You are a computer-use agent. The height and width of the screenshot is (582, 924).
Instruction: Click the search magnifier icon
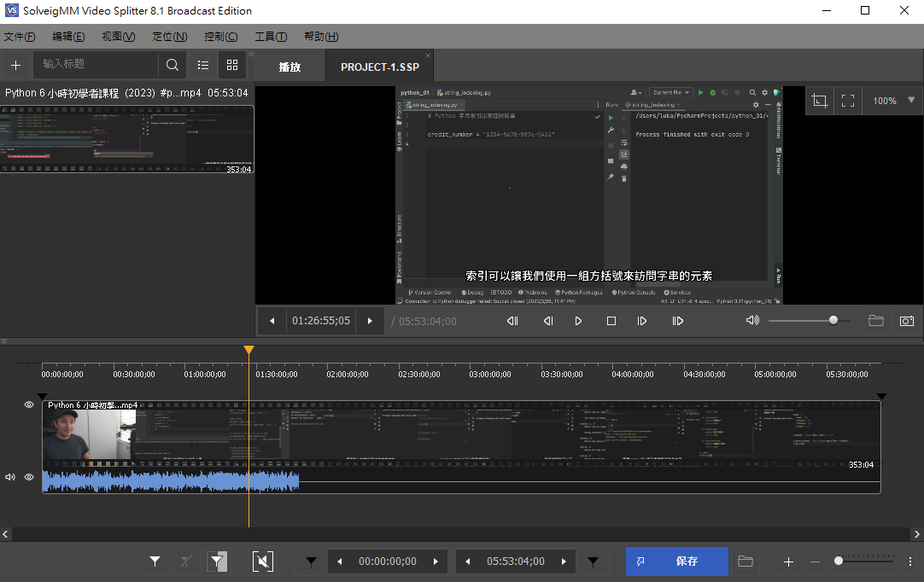click(x=173, y=64)
